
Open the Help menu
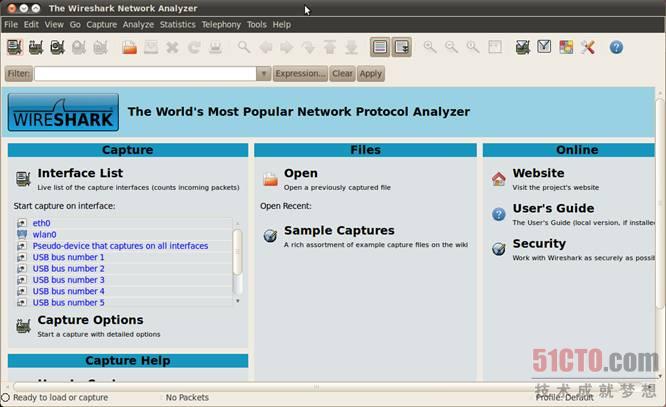(x=282, y=25)
